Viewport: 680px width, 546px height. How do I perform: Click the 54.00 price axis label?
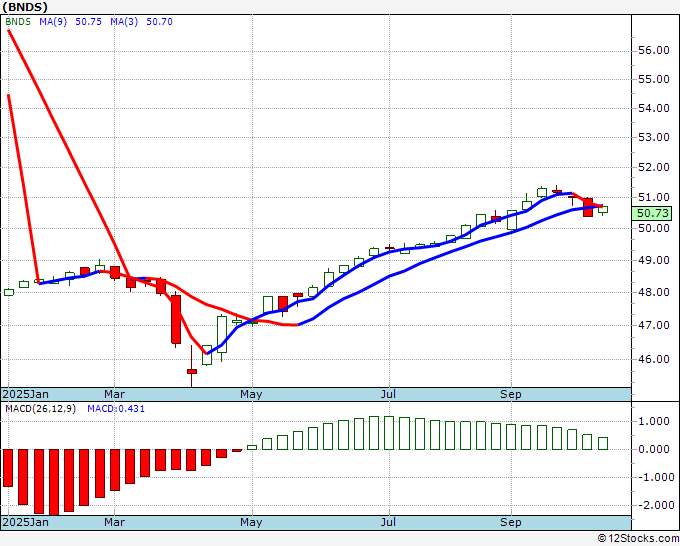tap(654, 108)
